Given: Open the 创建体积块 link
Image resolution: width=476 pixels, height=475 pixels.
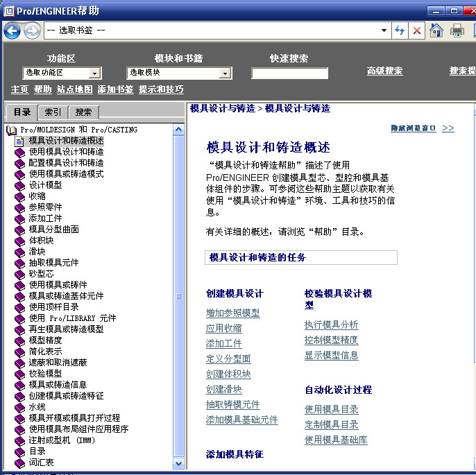Looking at the screenshot, I should (x=228, y=374).
